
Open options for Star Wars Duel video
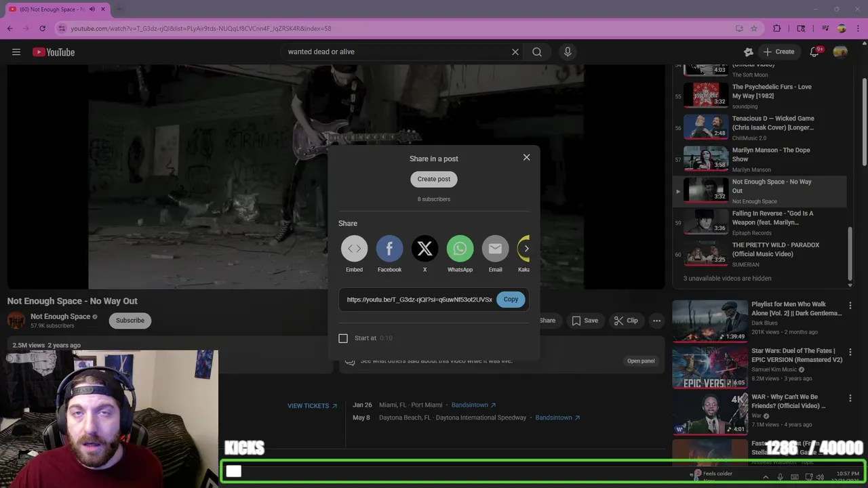[850, 352]
